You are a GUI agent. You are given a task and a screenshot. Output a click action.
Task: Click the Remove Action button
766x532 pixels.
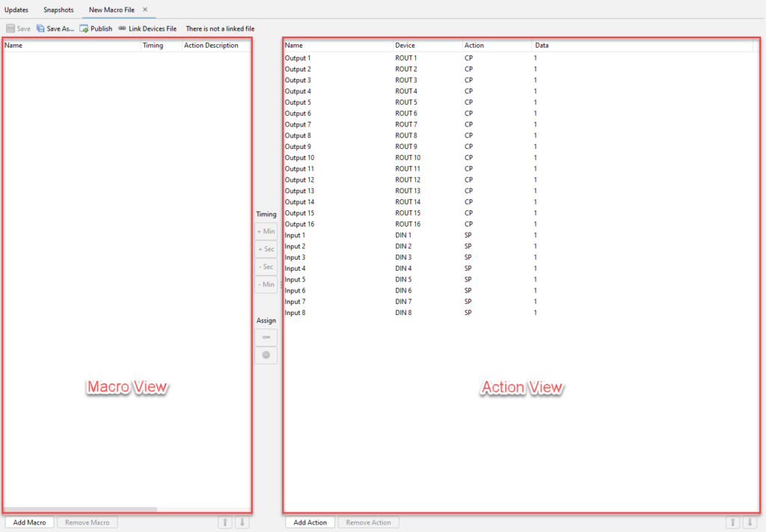pyautogui.click(x=368, y=522)
